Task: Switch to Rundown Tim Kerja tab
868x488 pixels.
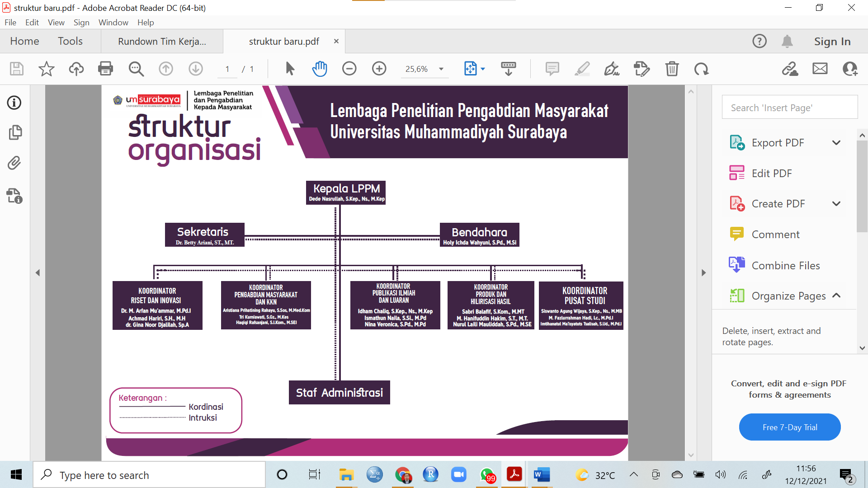Action: (x=162, y=42)
